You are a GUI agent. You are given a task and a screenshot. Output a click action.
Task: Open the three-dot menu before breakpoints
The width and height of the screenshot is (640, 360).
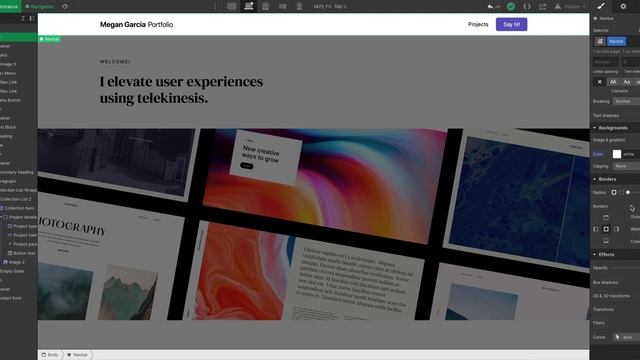[215, 6]
